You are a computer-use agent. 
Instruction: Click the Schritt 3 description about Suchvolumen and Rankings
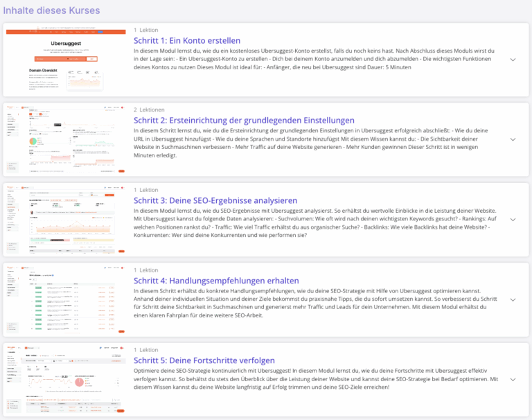pyautogui.click(x=315, y=223)
